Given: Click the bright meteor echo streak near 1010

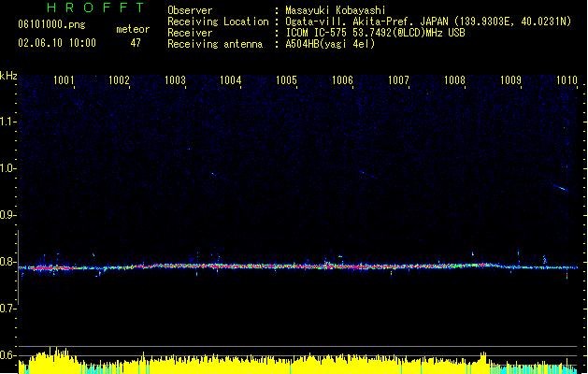Looking at the screenshot, I should pyautogui.click(x=560, y=187).
